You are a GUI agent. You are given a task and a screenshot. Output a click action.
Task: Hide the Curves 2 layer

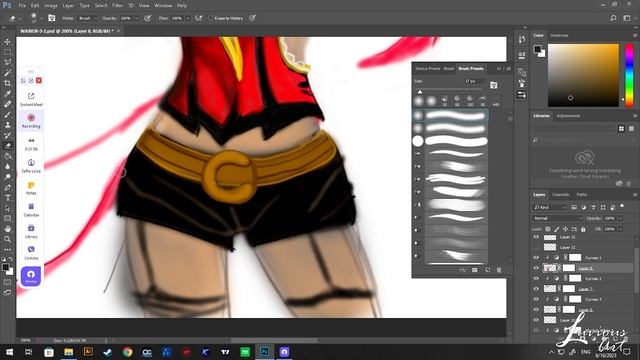[536, 278]
